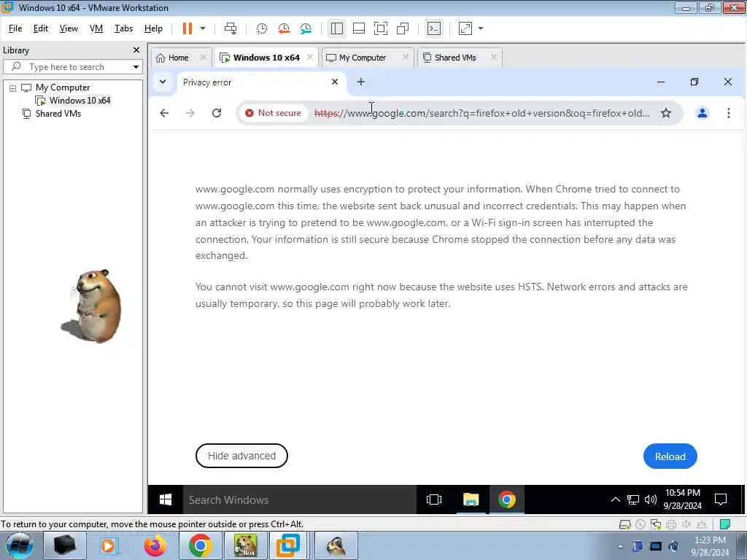This screenshot has height=560, width=747.
Task: Open the View menu
Action: [69, 28]
